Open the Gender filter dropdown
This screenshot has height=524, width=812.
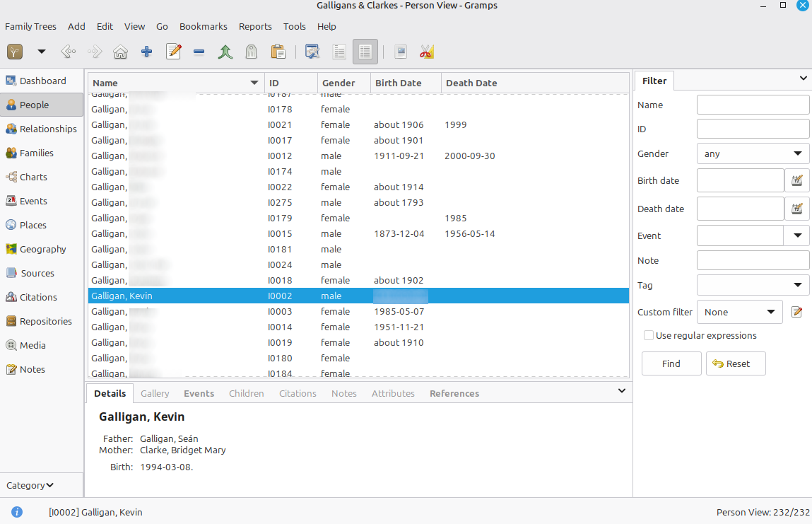(x=753, y=153)
